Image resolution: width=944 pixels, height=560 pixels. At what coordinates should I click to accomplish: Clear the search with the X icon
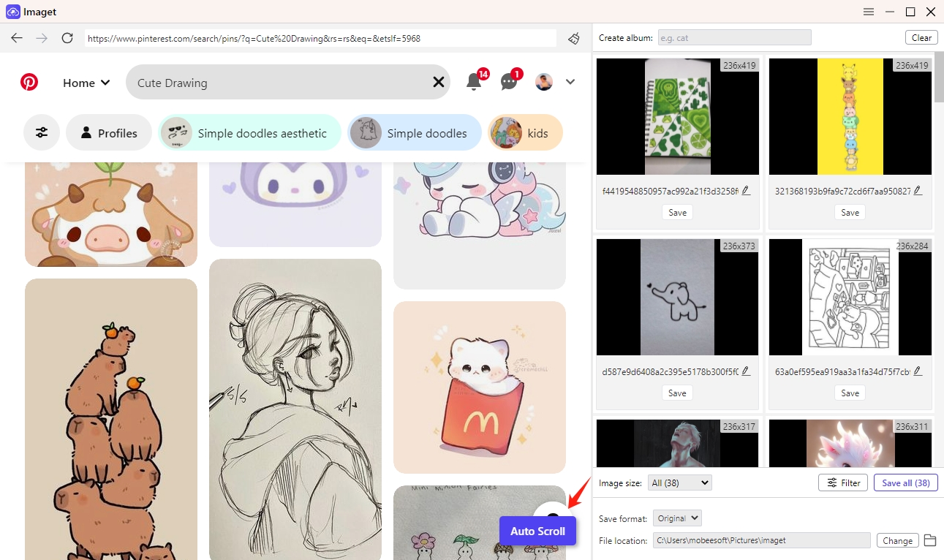click(438, 82)
